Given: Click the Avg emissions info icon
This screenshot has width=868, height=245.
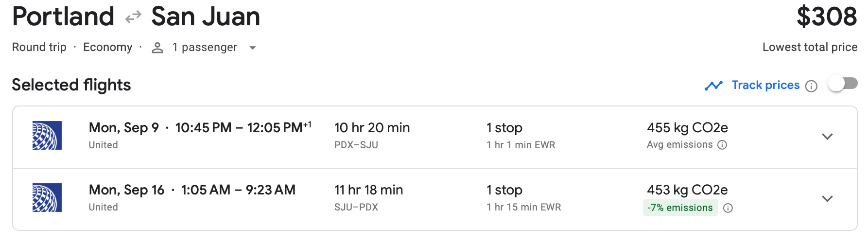Looking at the screenshot, I should click(x=722, y=145).
